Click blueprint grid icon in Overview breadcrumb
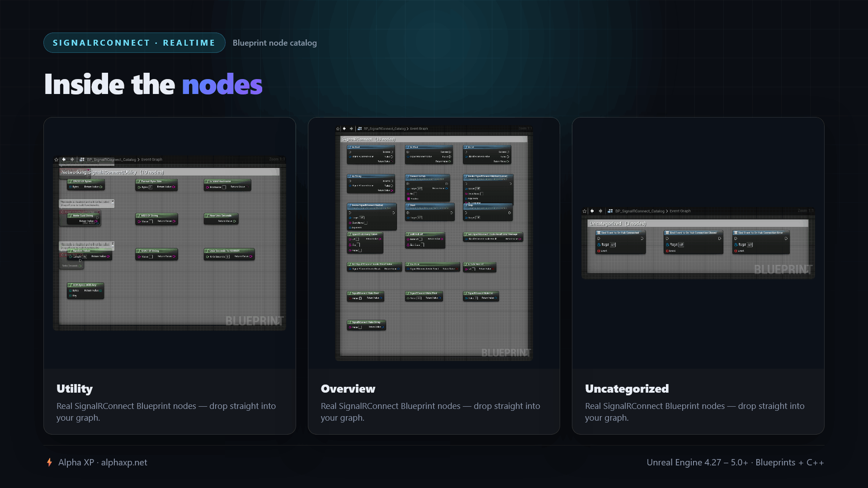The height and width of the screenshot is (488, 868). point(359,129)
